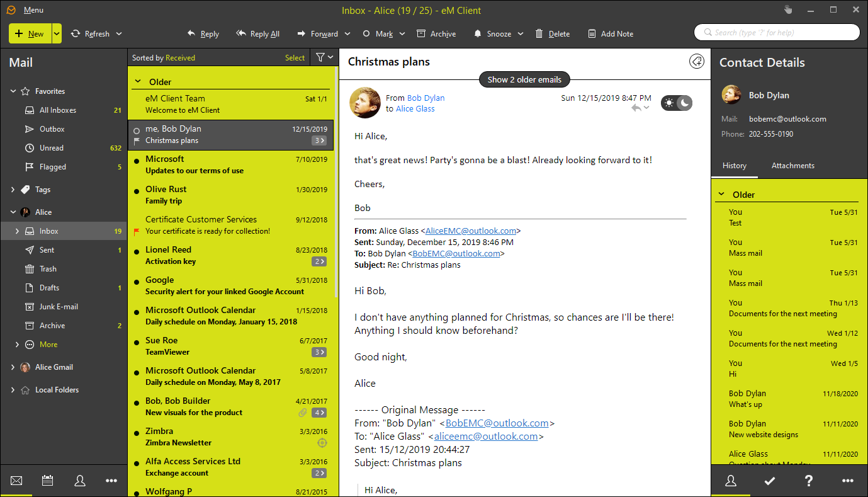The width and height of the screenshot is (868, 497).
Task: Open the message list filter dropdown
Action: 325,58
